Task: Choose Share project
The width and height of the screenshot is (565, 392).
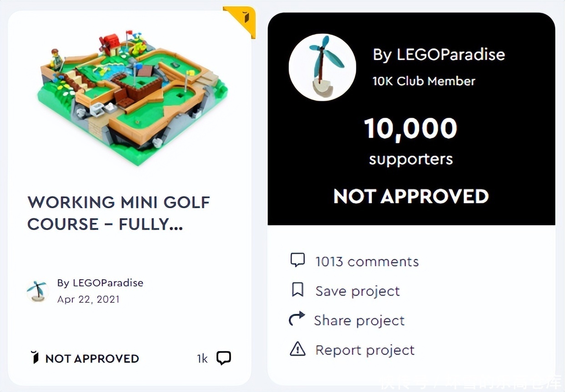Action: coord(359,321)
